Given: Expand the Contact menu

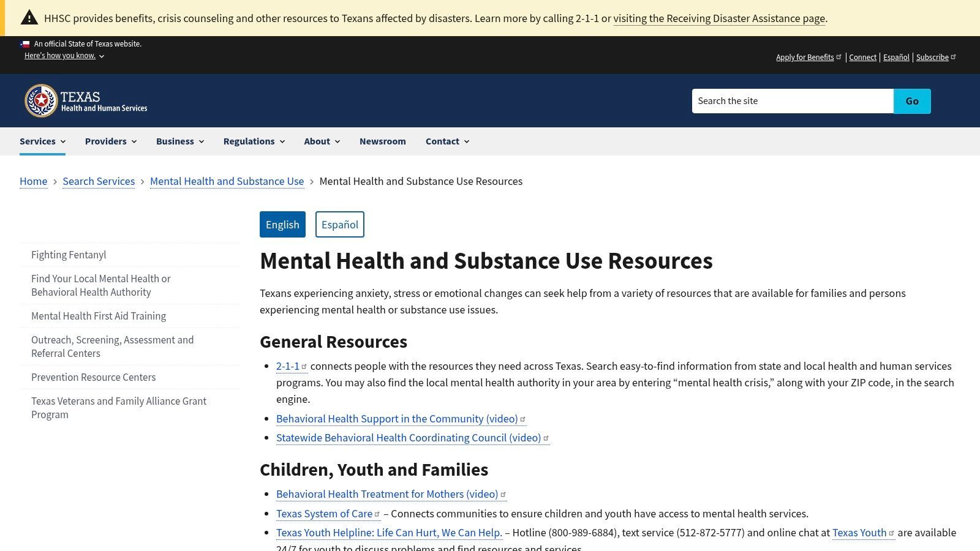Looking at the screenshot, I should (448, 141).
